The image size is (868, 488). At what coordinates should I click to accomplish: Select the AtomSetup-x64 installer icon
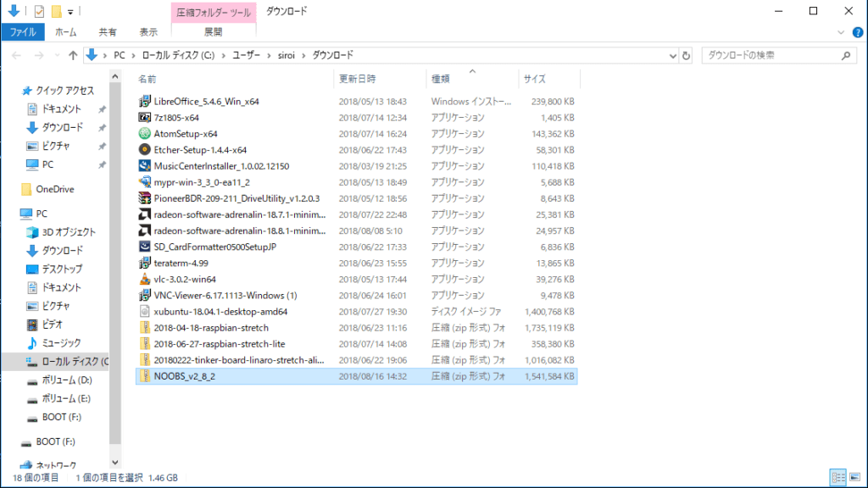[x=144, y=133]
